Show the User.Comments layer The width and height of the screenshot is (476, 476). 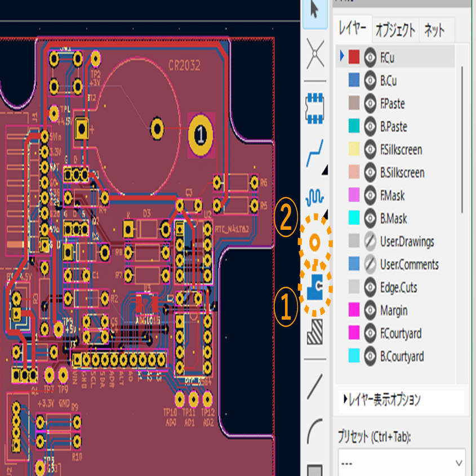tap(370, 264)
